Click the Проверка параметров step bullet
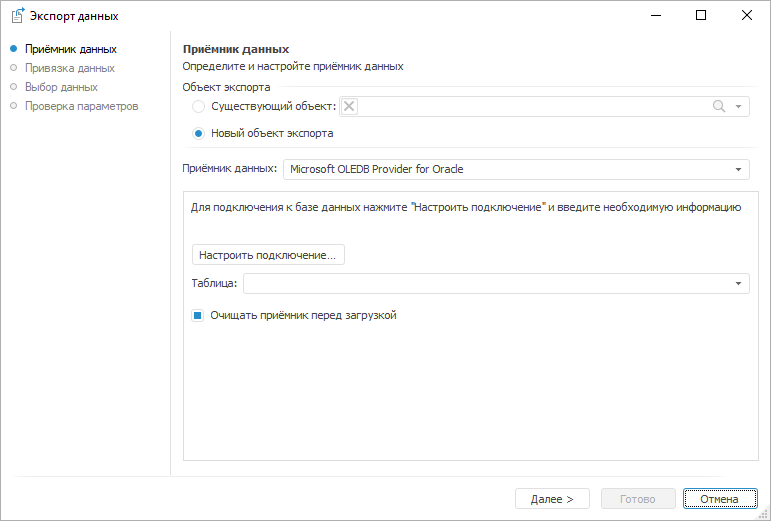 click(x=13, y=106)
